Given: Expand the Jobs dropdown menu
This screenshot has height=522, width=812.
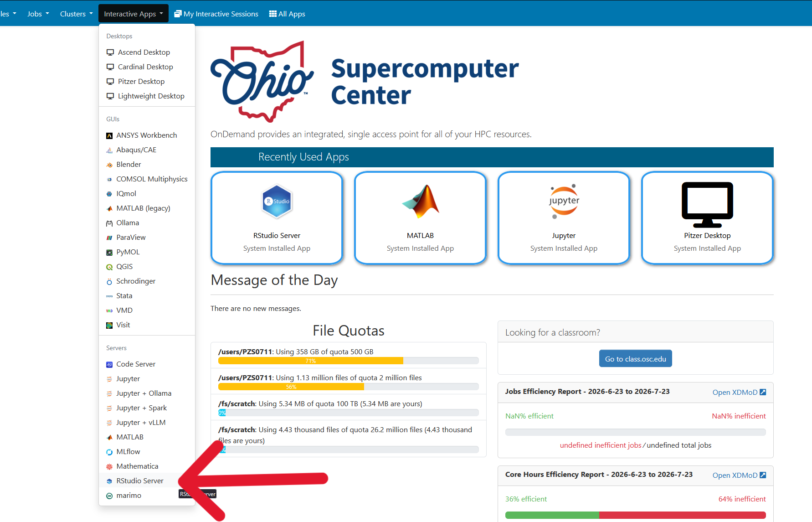Looking at the screenshot, I should [x=38, y=14].
